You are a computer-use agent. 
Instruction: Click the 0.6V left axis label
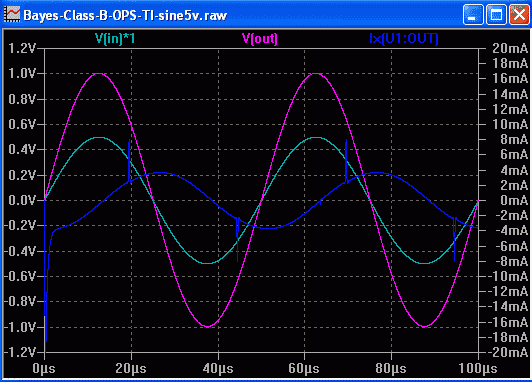click(x=22, y=124)
